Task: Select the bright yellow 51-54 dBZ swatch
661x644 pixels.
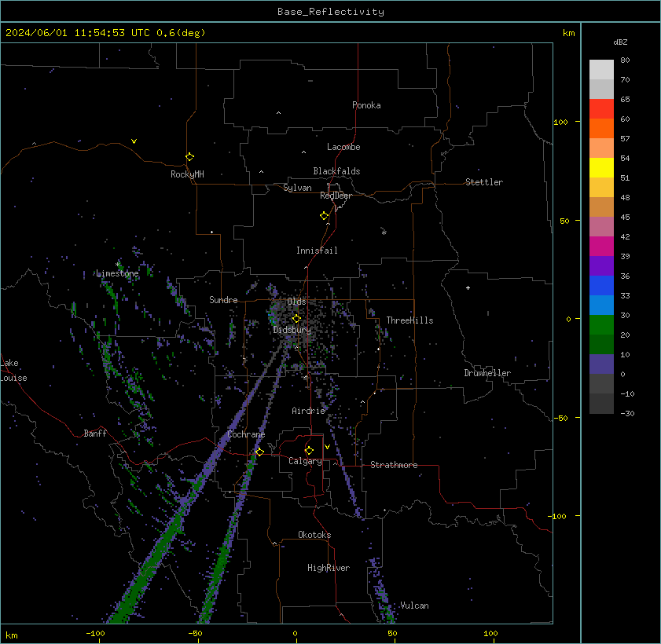Action: (x=601, y=167)
